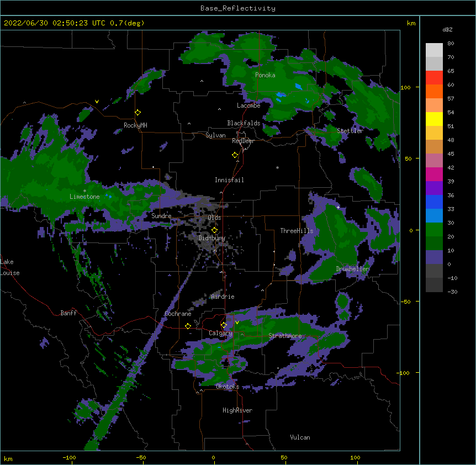The height and width of the screenshot is (465, 476).
Task: Click the yellow V marker northwest of RockyMH
Action: pyautogui.click(x=97, y=102)
